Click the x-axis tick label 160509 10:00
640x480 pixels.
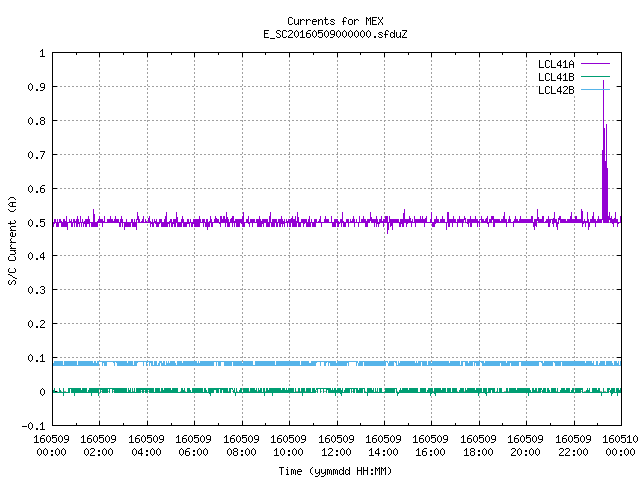pos(288,445)
